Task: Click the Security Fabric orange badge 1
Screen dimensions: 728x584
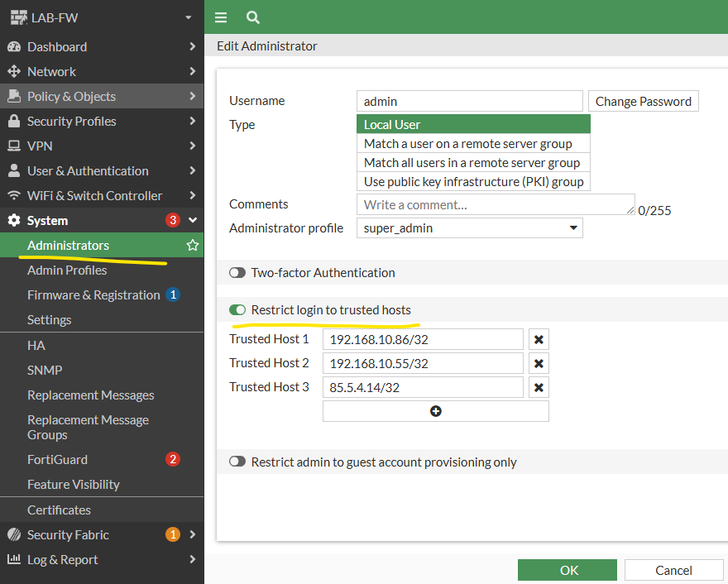Action: point(173,534)
